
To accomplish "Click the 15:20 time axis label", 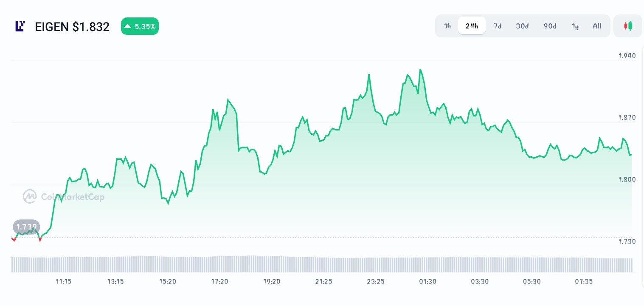I will 168,281.
